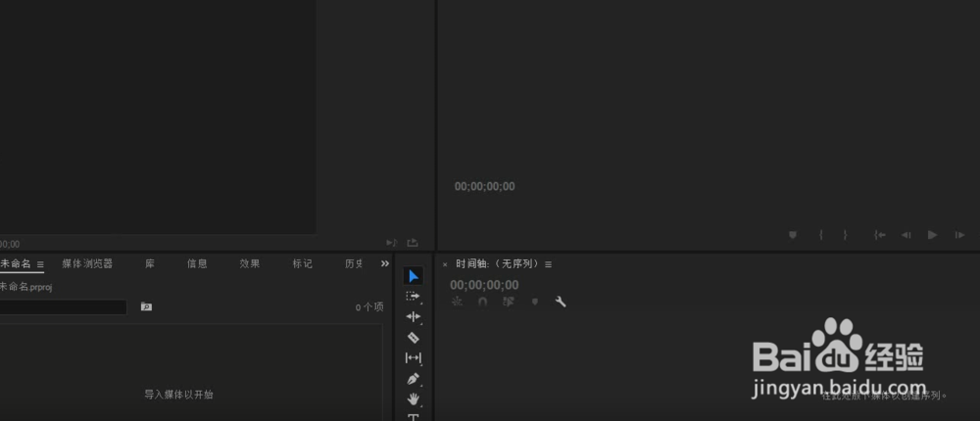Expand hidden panel tabs with double chevron
Image resolution: width=980 pixels, height=421 pixels.
point(385,263)
